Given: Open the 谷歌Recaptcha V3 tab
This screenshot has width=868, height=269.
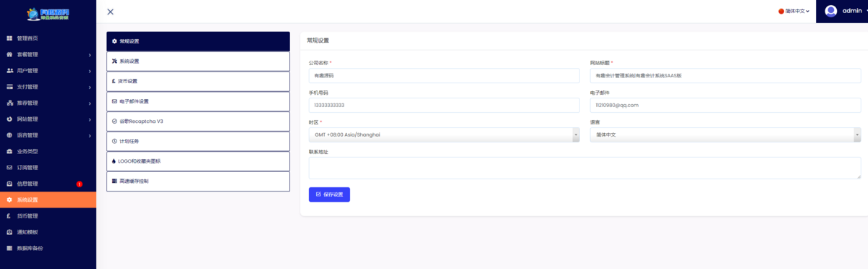Looking at the screenshot, I should tap(198, 121).
